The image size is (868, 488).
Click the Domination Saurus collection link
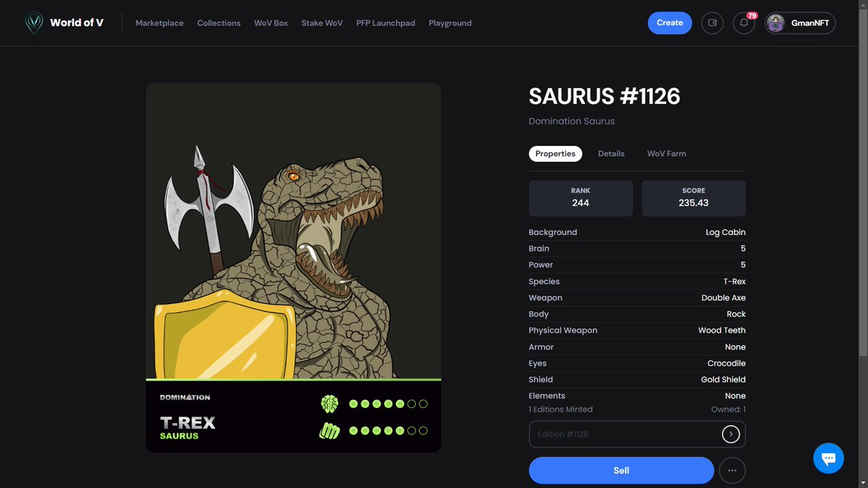point(571,121)
